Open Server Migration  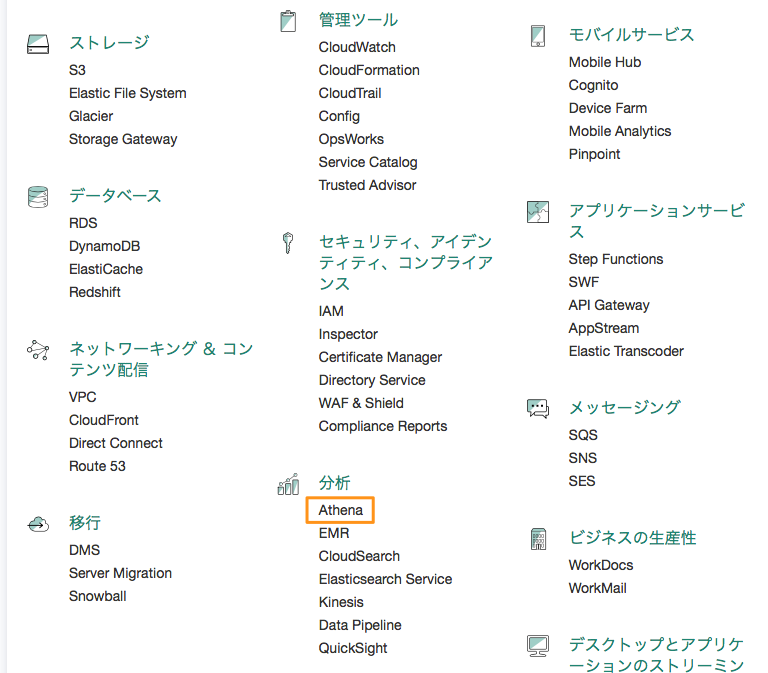(120, 573)
